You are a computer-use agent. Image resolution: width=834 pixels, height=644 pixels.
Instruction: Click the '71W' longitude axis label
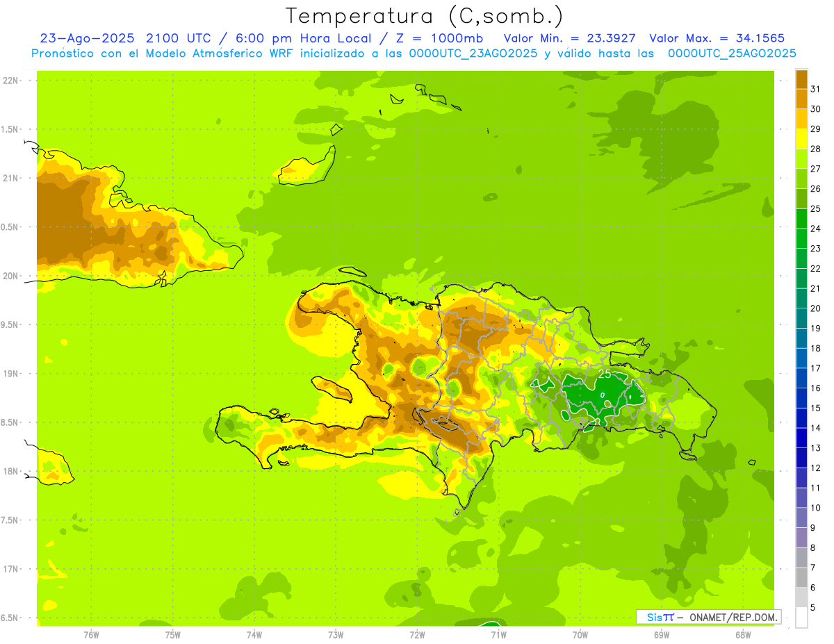click(498, 635)
